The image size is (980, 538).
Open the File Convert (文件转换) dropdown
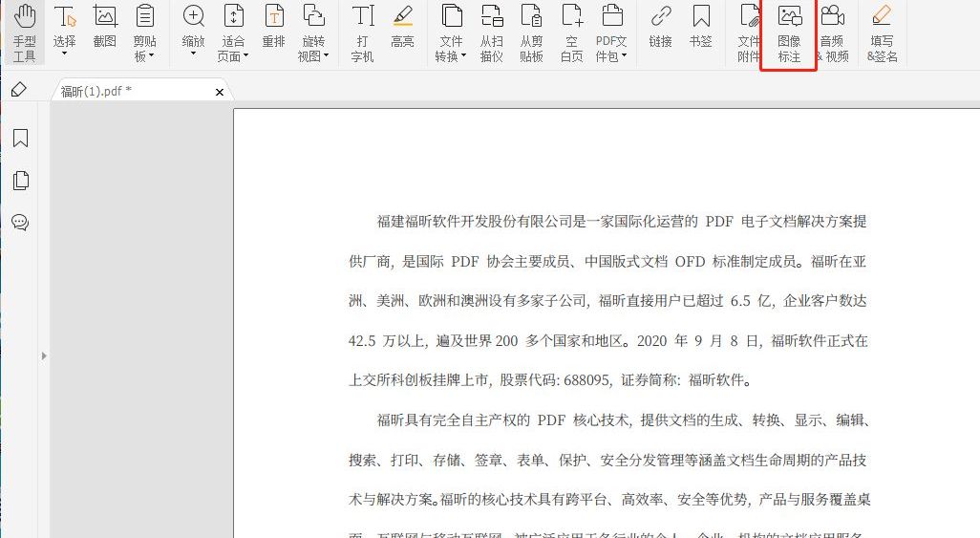(x=451, y=32)
